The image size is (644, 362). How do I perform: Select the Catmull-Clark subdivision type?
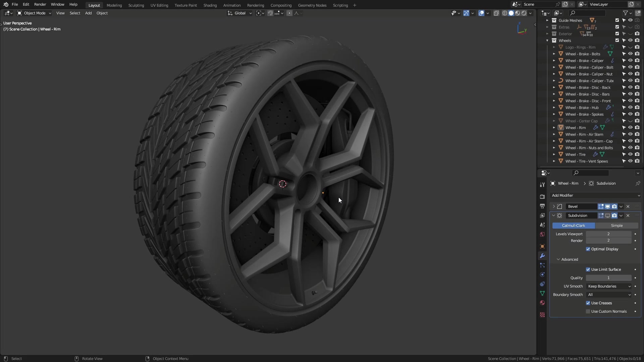574,226
